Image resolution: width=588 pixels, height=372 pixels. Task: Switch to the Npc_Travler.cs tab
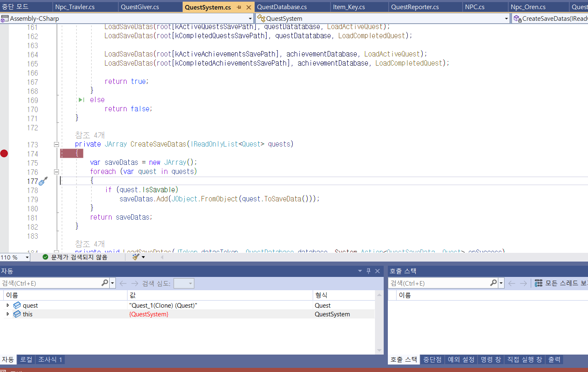[x=75, y=7]
